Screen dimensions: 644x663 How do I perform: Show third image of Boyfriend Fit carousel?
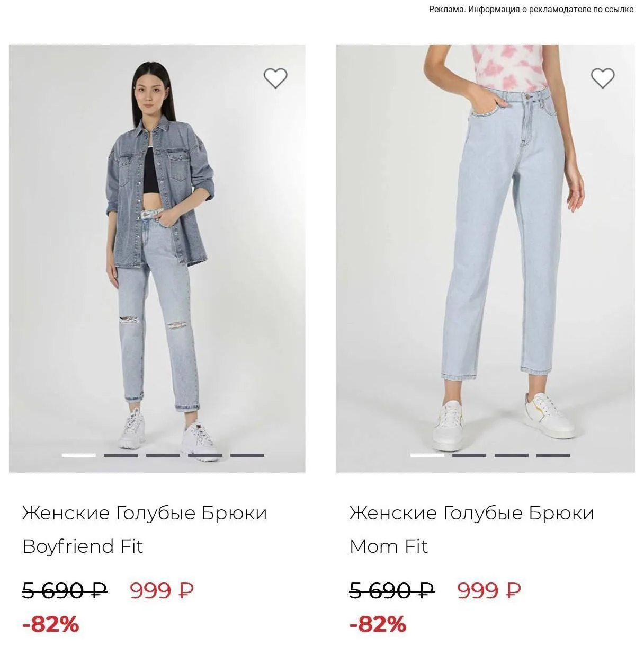(x=163, y=455)
